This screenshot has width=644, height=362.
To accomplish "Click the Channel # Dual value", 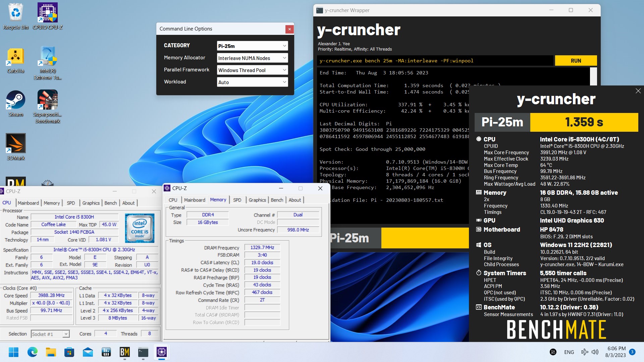I will [298, 215].
